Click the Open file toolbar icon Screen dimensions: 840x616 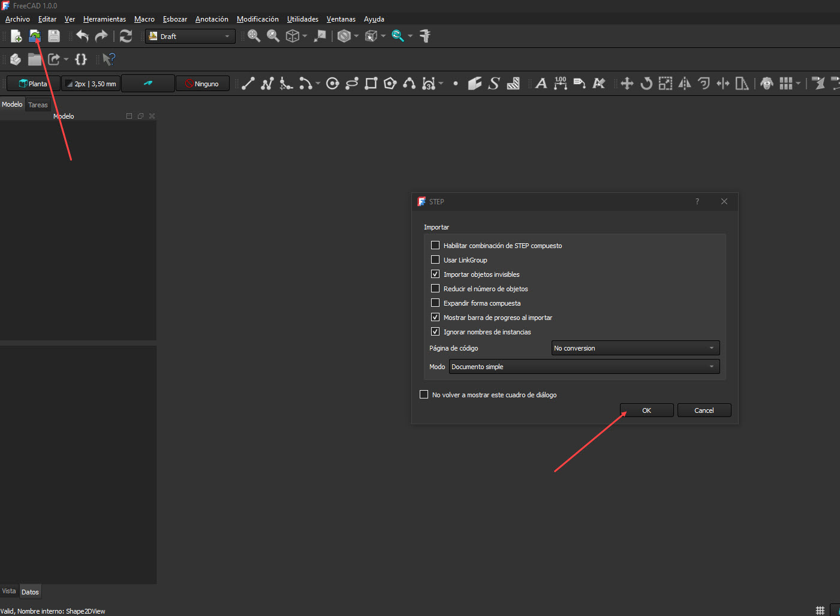pos(35,36)
